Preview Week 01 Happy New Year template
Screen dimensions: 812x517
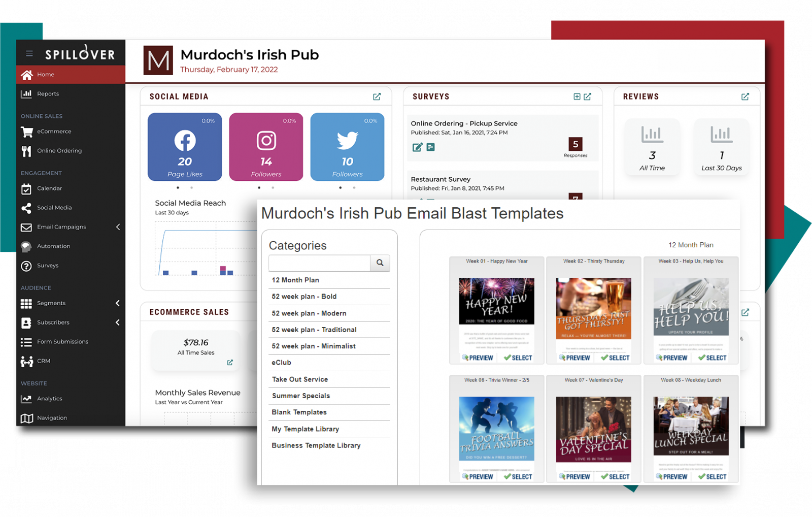[x=478, y=358]
